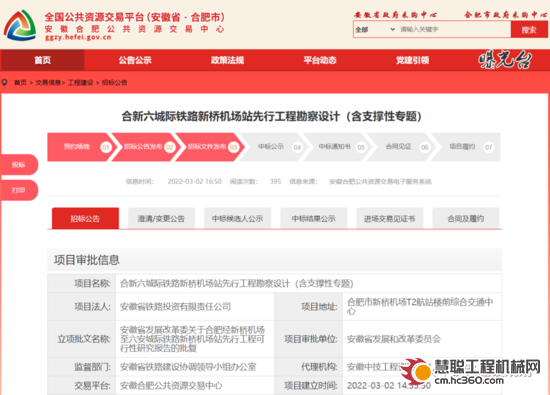
Task: Click 招标公告 breadcrumb link
Action: tap(114, 82)
